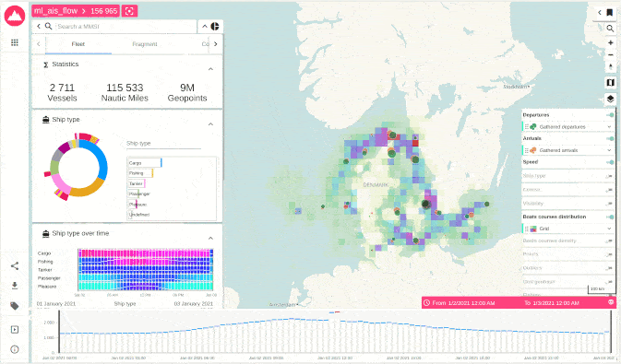This screenshot has width=621, height=364.
Task: Click the MMSI search magnifier icon
Action: [48, 26]
